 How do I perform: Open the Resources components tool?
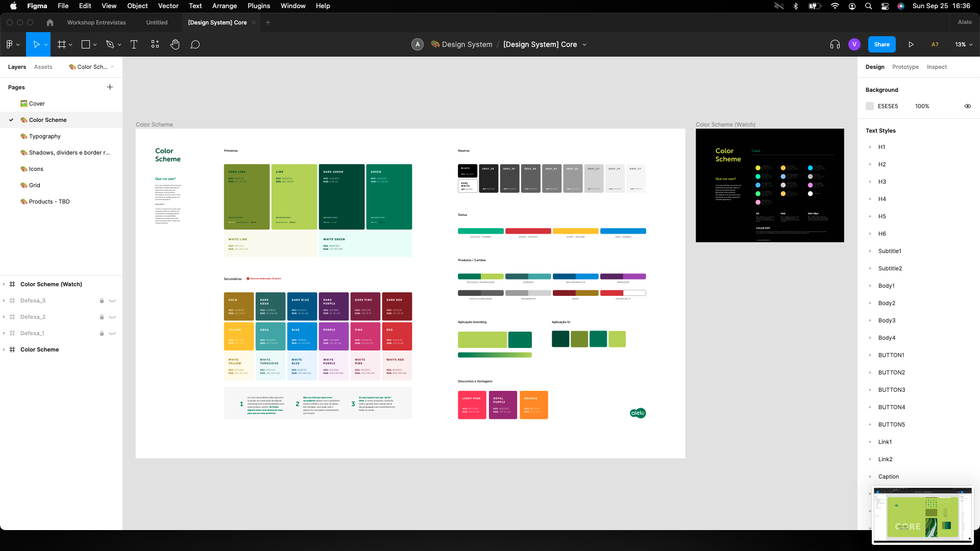coord(155,44)
